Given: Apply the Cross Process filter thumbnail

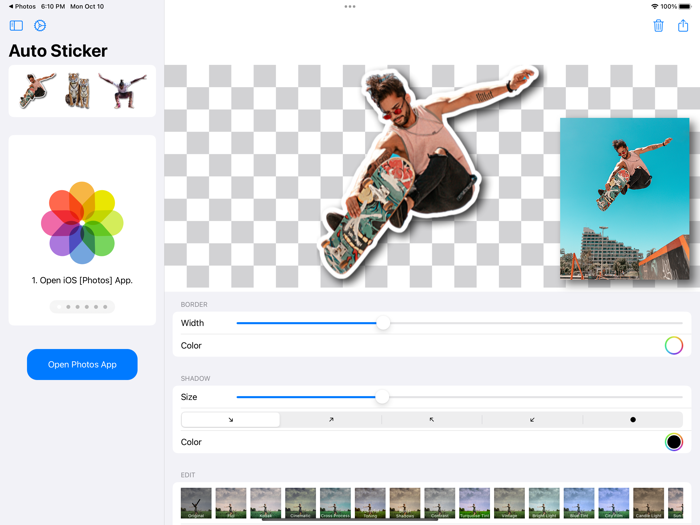Looking at the screenshot, I should pos(335,503).
